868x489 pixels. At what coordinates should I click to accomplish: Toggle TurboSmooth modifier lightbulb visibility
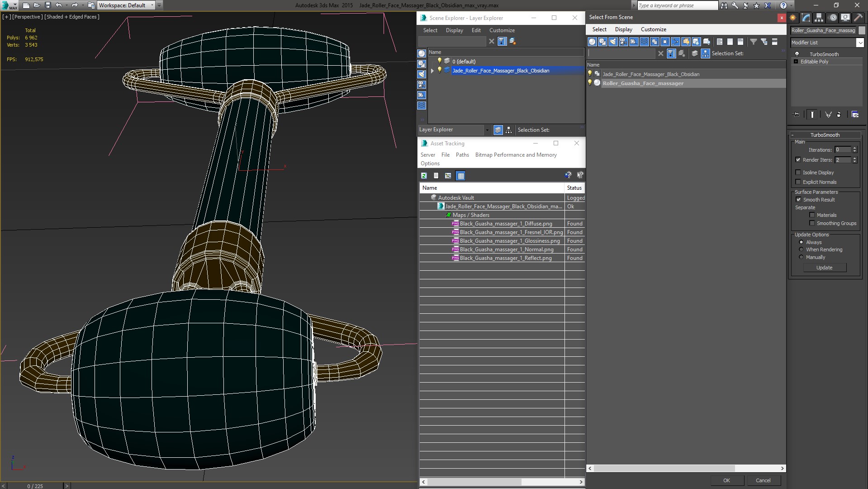[x=797, y=54]
